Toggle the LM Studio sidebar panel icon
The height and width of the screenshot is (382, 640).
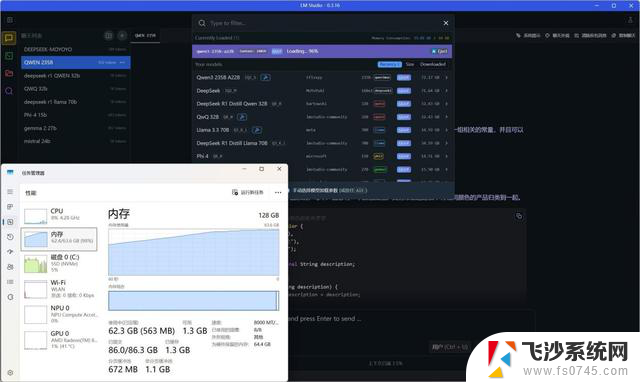[10, 20]
